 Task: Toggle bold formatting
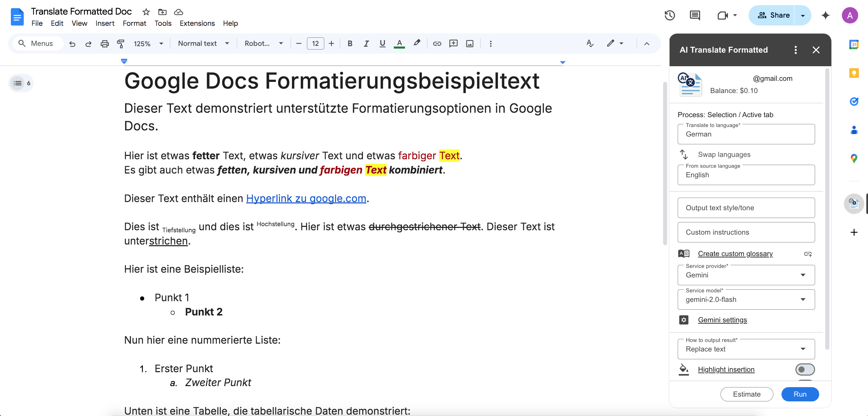pyautogui.click(x=350, y=43)
